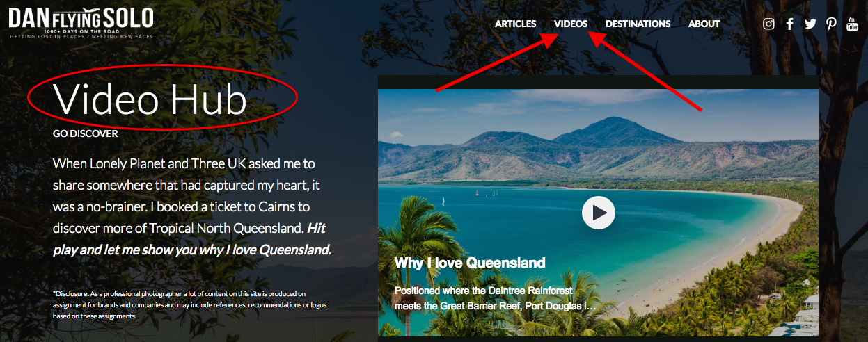
Task: Open the Instagram profile icon
Action: (768, 24)
